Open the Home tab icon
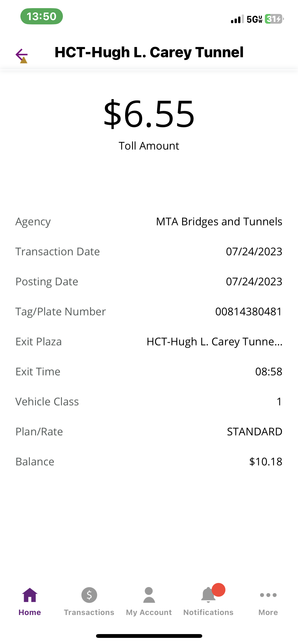This screenshot has width=298, height=644. coord(30,595)
